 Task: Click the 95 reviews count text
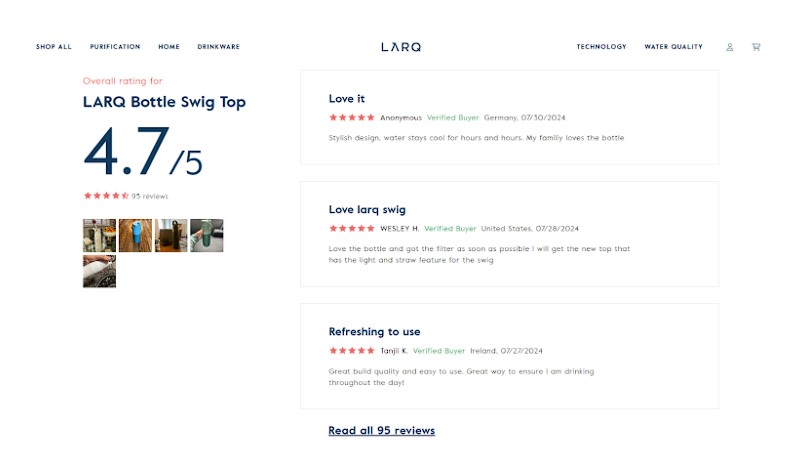tap(150, 196)
